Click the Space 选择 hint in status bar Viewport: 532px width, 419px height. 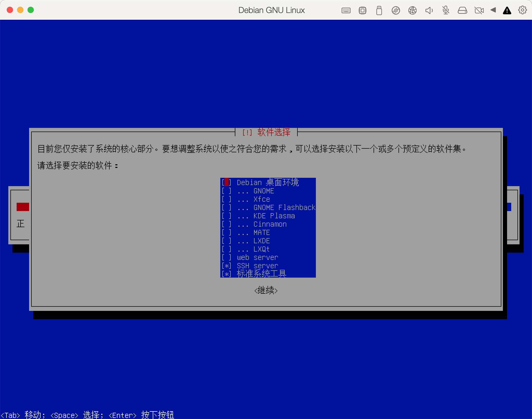77,415
